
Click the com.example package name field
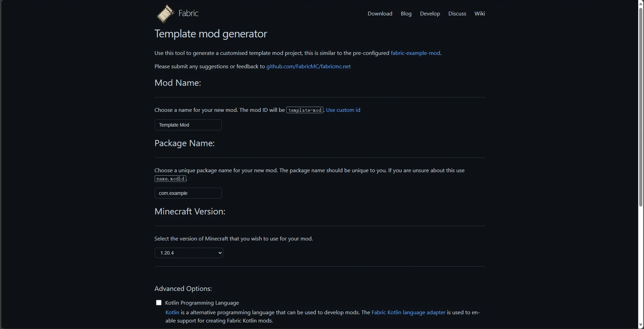188,193
